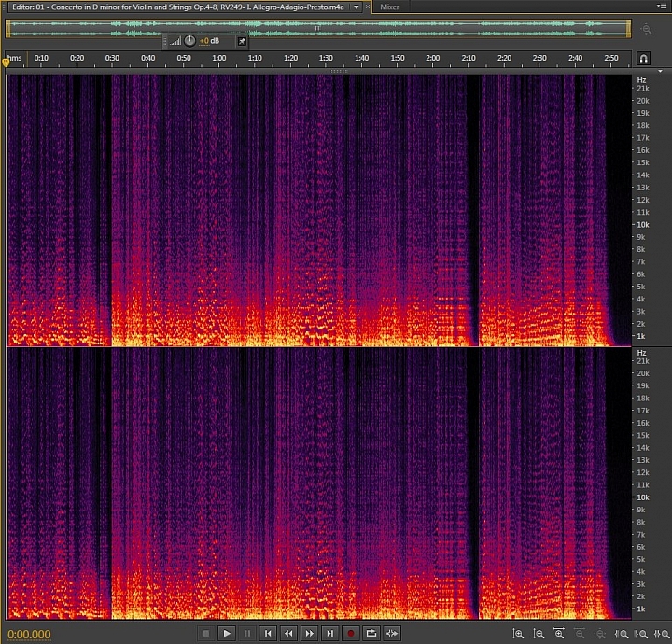Start playback with the Play button
Image resolution: width=672 pixels, height=644 pixels.
pos(227,633)
